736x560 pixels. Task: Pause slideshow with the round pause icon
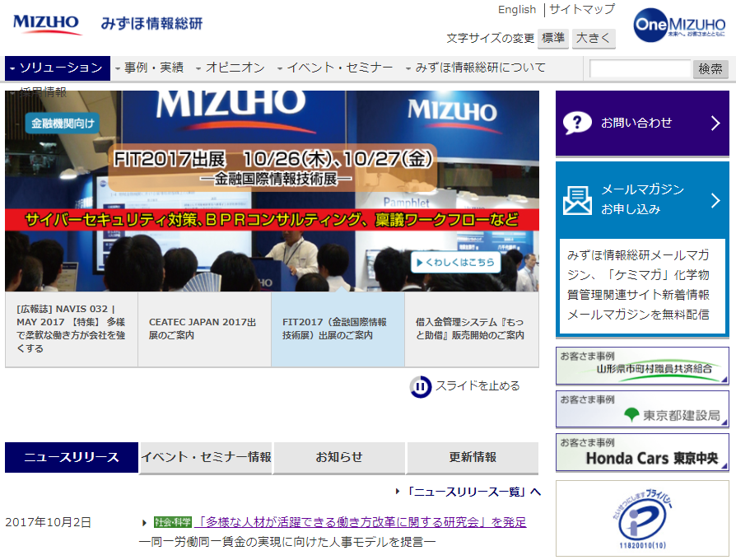[x=420, y=387]
